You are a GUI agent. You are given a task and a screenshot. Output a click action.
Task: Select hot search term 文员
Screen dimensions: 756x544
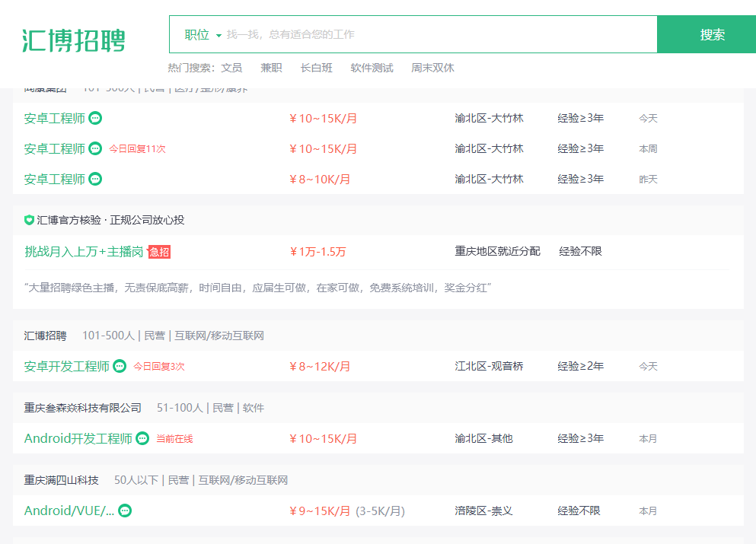click(x=231, y=68)
